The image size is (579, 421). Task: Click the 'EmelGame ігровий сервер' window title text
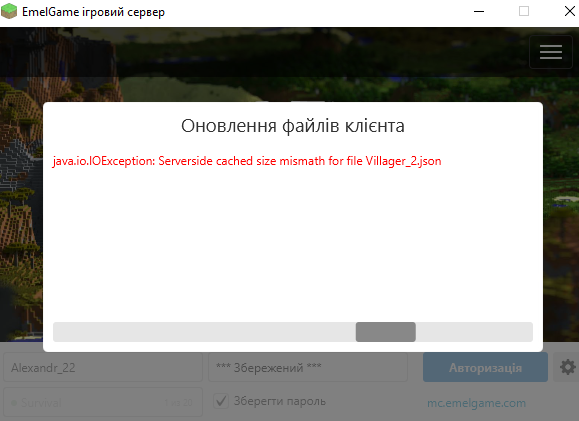(93, 12)
